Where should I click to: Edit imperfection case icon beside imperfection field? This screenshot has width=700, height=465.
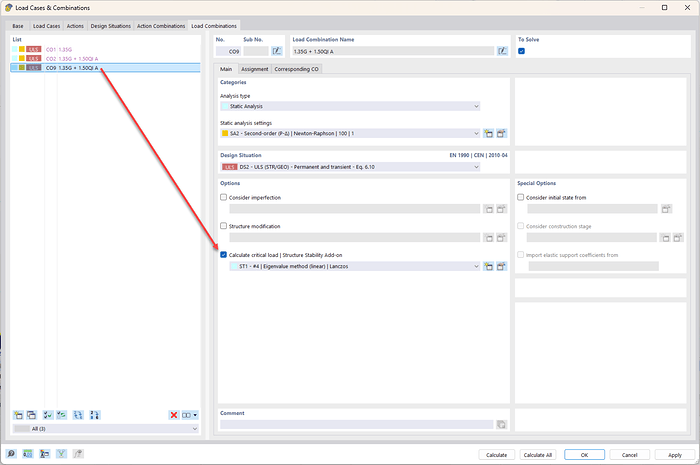click(501, 209)
